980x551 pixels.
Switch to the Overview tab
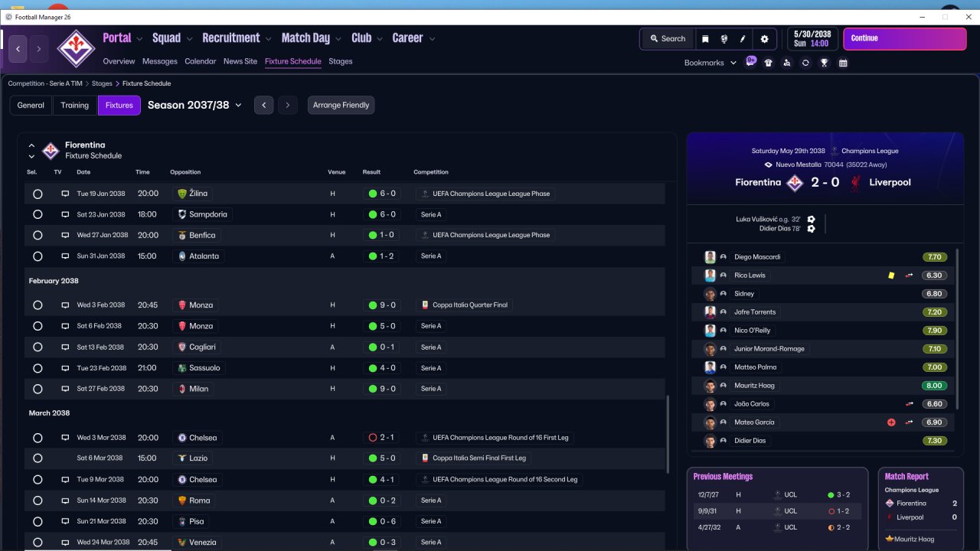click(119, 61)
